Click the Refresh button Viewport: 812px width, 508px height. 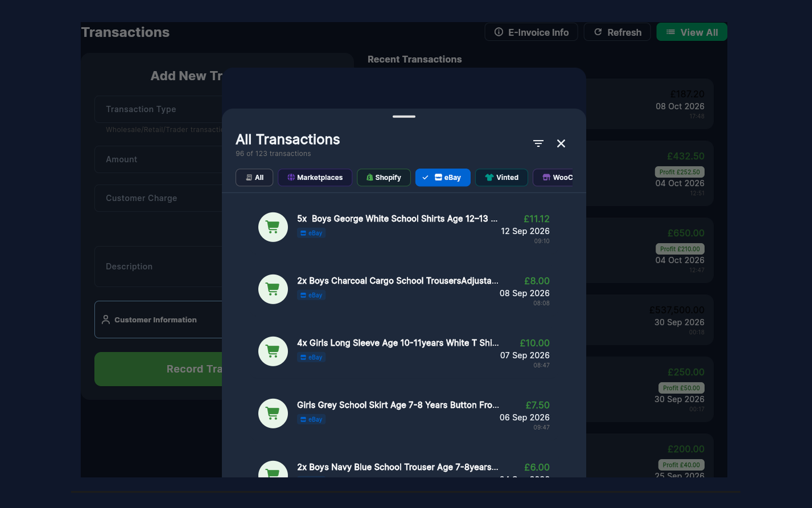(617, 32)
